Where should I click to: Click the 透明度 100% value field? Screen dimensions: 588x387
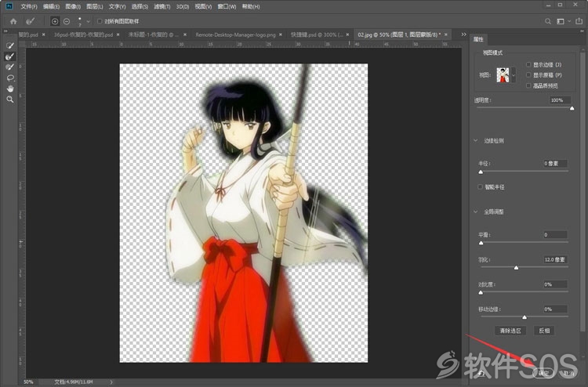[561, 100]
